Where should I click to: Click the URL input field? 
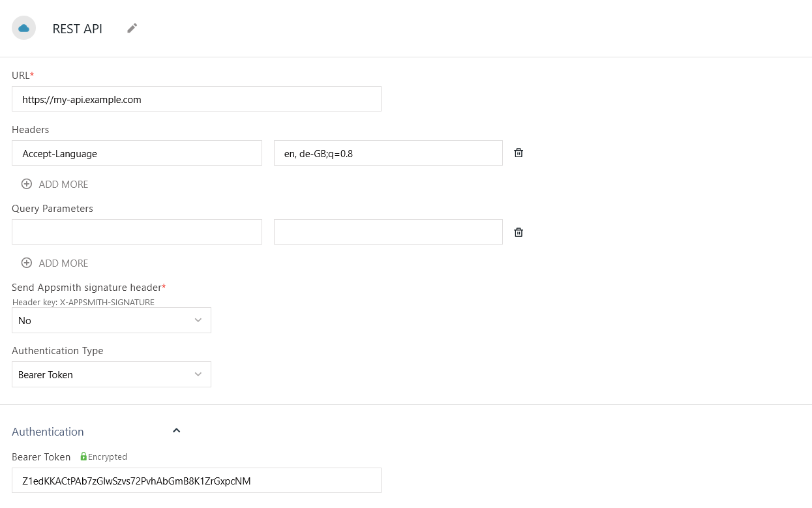pyautogui.click(x=196, y=98)
